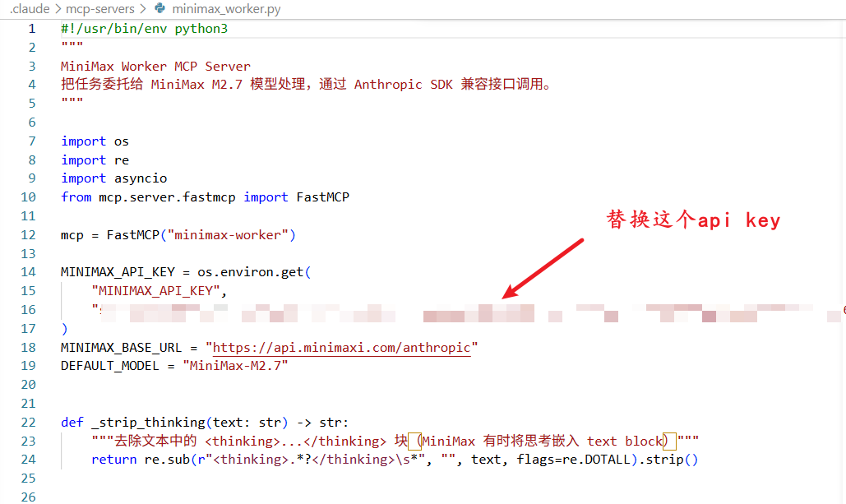Click the closing parenthesis on line 17
This screenshot has width=846, height=504.
click(64, 329)
